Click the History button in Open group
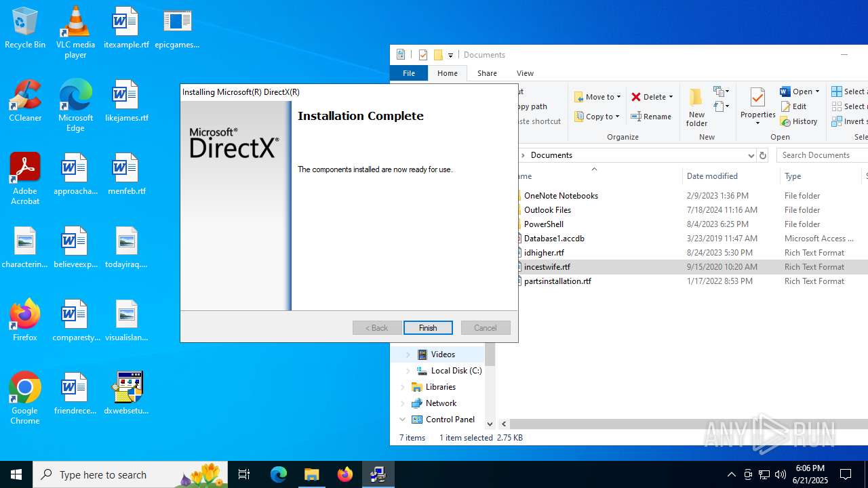The image size is (868, 488). pos(799,121)
